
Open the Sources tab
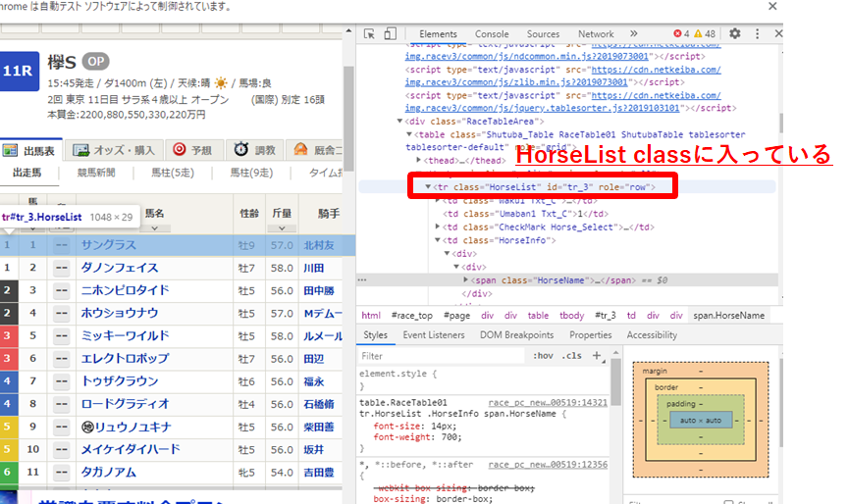[543, 34]
